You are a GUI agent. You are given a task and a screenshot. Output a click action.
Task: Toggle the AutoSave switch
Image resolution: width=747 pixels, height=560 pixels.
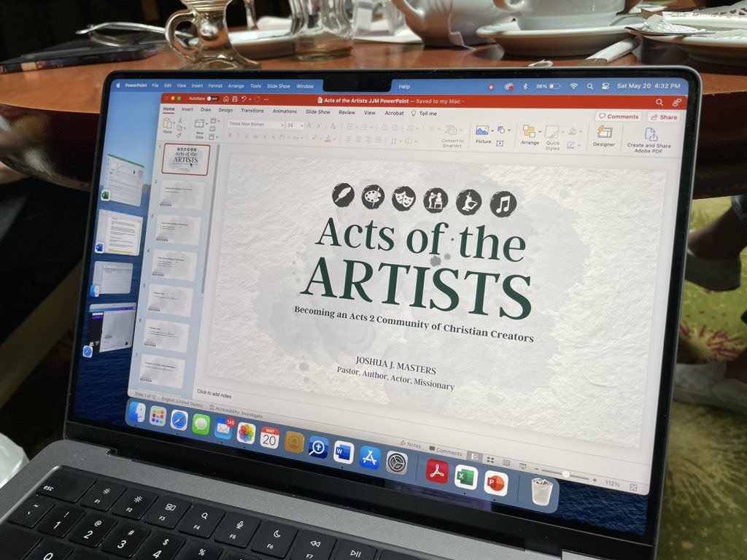212,98
